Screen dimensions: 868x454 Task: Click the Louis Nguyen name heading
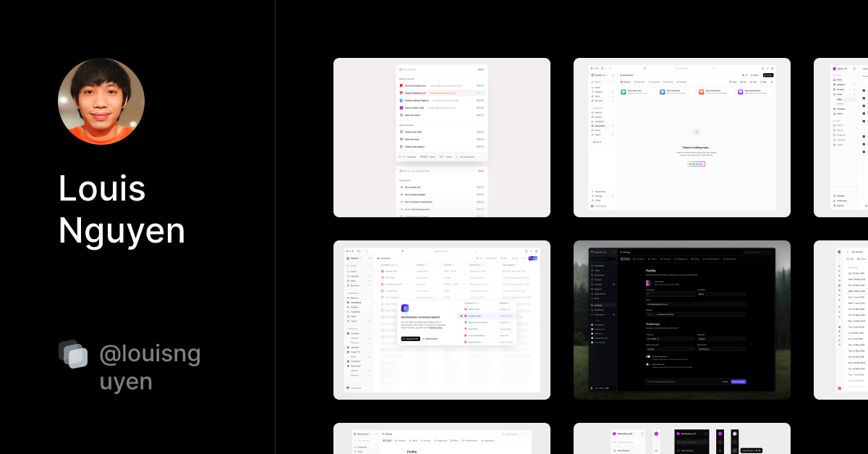tap(122, 210)
